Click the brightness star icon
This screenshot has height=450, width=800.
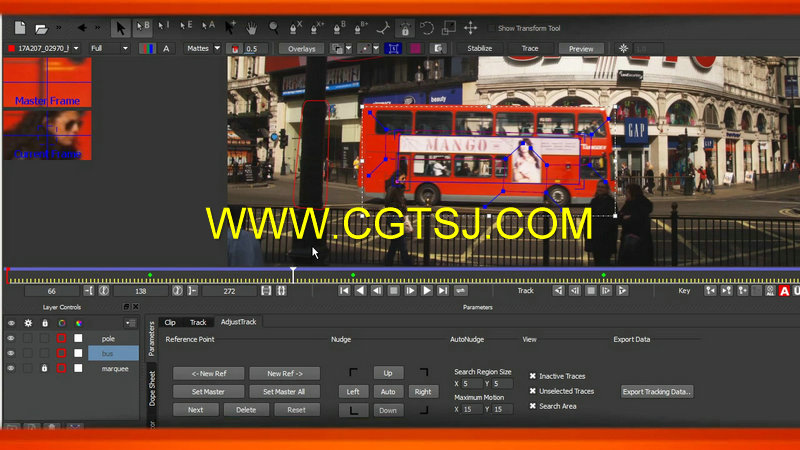coord(623,48)
